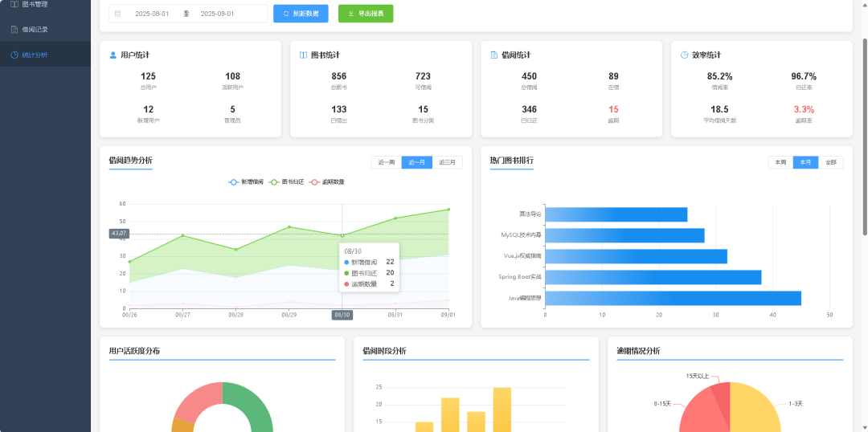Click the 85.2% 借阅率 value

point(719,76)
